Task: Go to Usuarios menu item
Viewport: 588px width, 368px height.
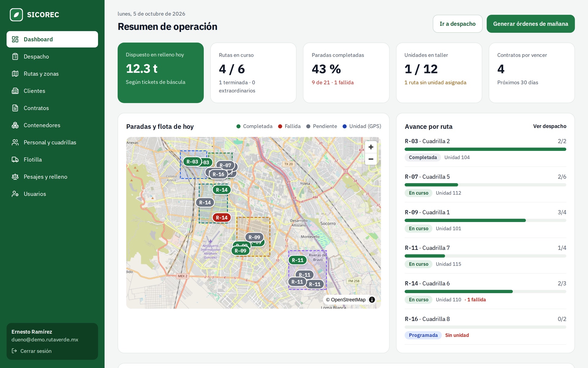Action: click(52, 194)
